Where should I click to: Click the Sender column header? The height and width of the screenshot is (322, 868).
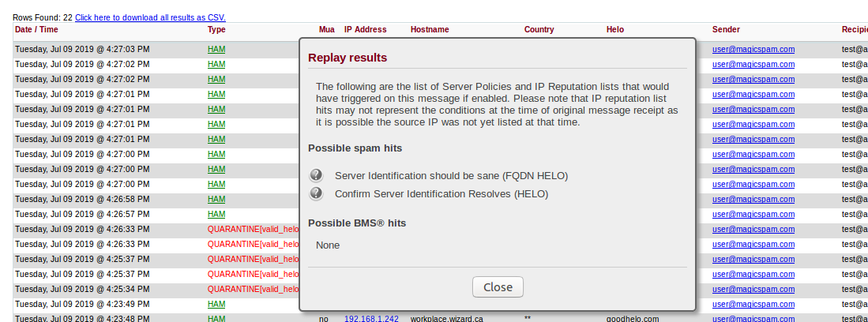pos(726,30)
